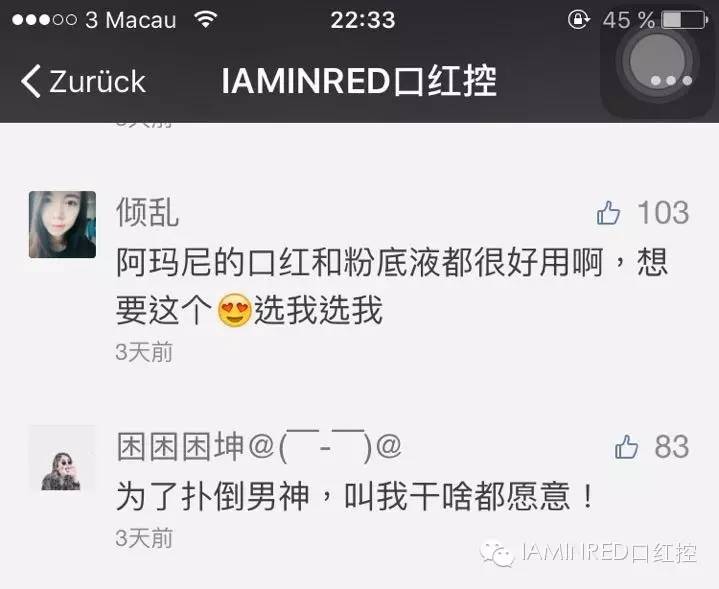
Task: Open the AssistiveTouch floating button
Action: click(x=657, y=63)
